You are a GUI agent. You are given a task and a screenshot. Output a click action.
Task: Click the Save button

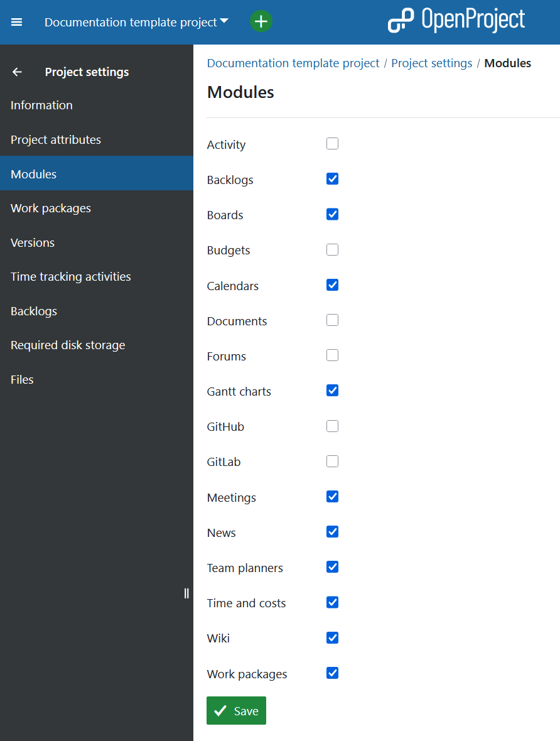(236, 711)
